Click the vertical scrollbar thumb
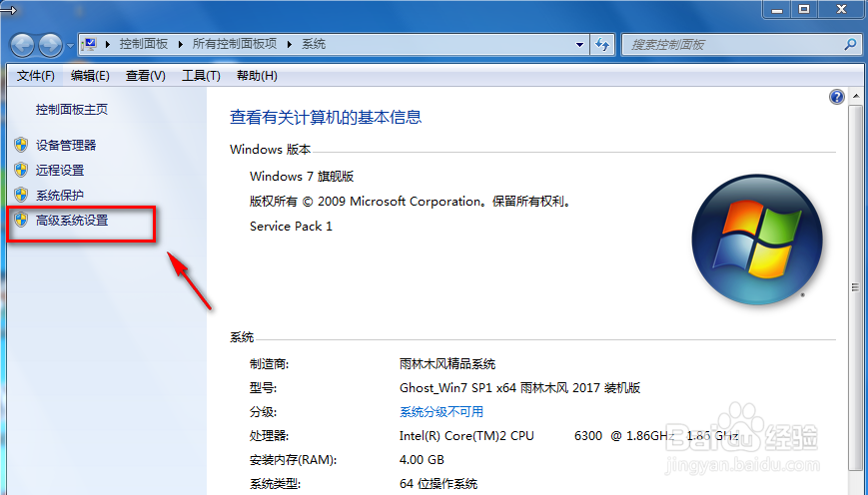868x495 pixels. pyautogui.click(x=856, y=287)
